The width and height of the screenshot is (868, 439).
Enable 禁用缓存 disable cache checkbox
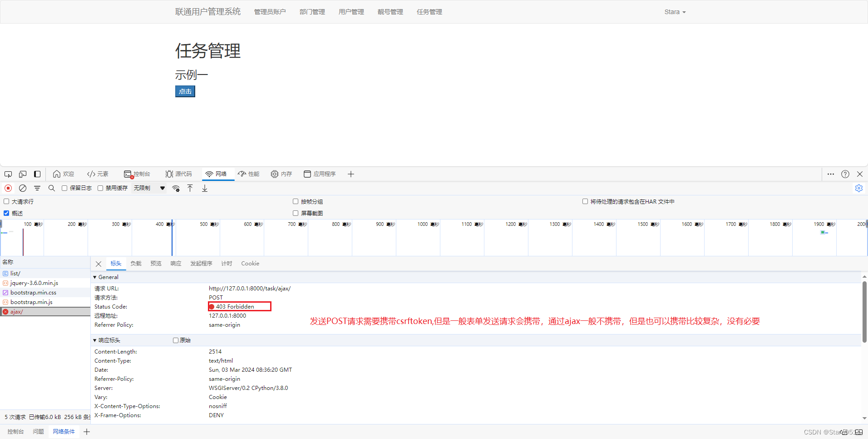pyautogui.click(x=100, y=188)
